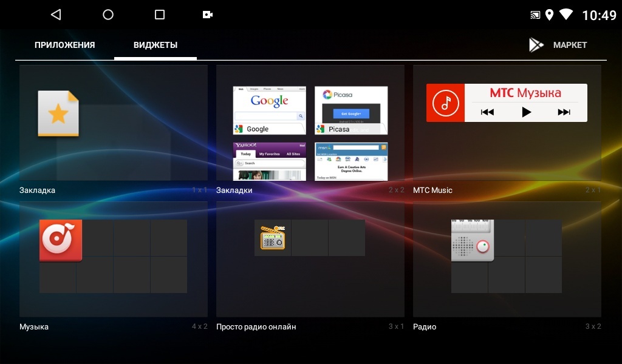Select the Yahoo bookmark thumbnail
Image resolution: width=622 pixels, height=364 pixels.
point(269,161)
